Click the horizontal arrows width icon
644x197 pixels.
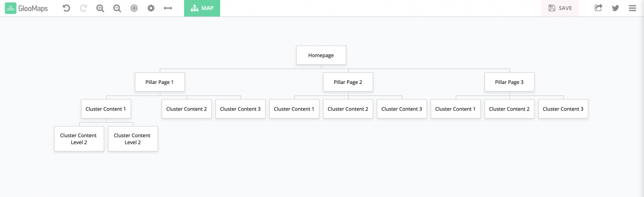(x=168, y=8)
